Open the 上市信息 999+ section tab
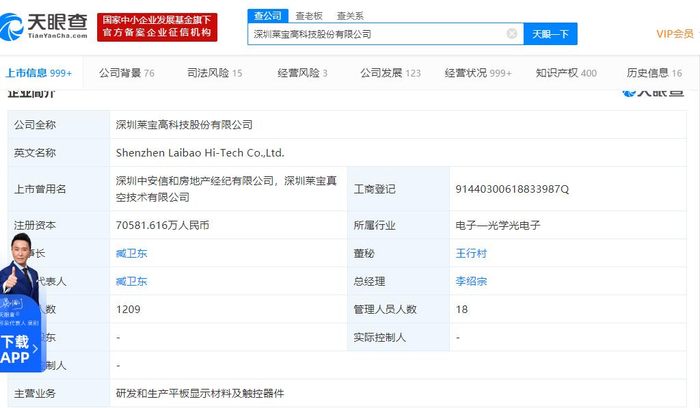 (39, 73)
